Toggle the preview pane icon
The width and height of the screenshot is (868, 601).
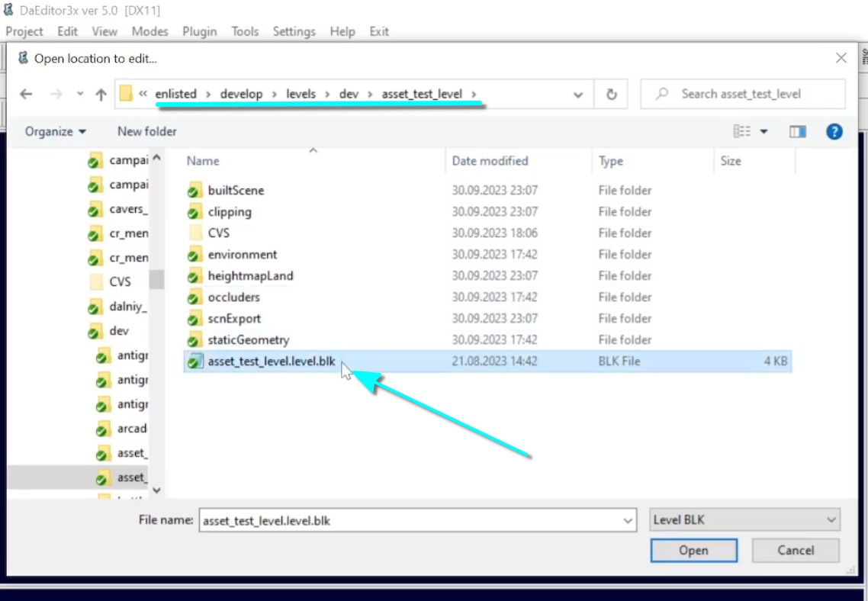[798, 132]
